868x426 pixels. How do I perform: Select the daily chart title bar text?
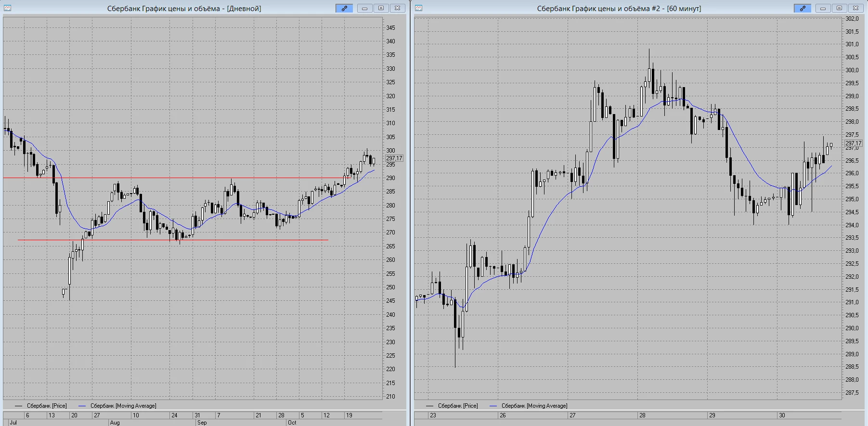pyautogui.click(x=184, y=8)
